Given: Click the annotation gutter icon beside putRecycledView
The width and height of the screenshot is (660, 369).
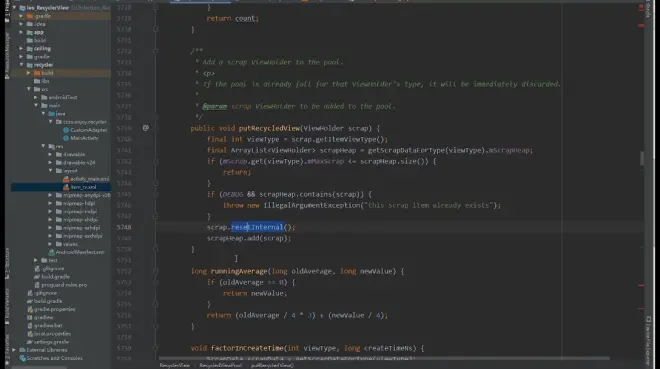Looking at the screenshot, I should pyautogui.click(x=146, y=128).
